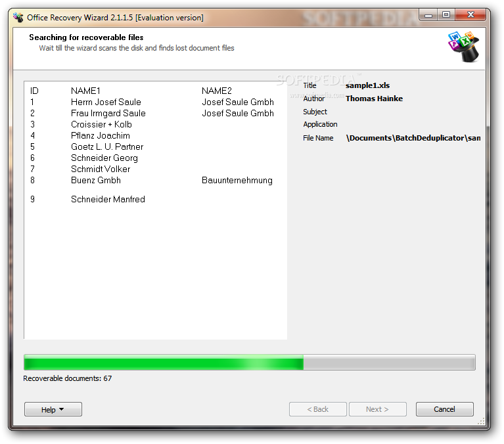504x444 pixels.
Task: Click the 'Pflanz Joachim' entry
Action: point(101,135)
